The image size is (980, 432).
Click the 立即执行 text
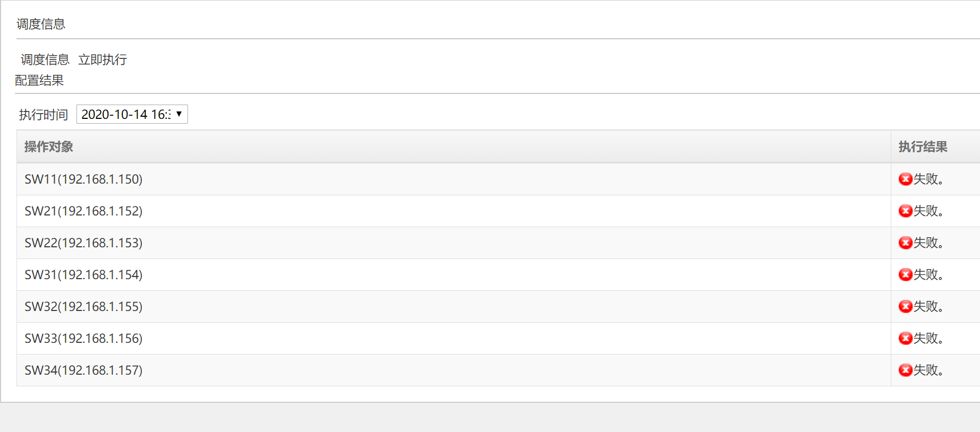(103, 60)
